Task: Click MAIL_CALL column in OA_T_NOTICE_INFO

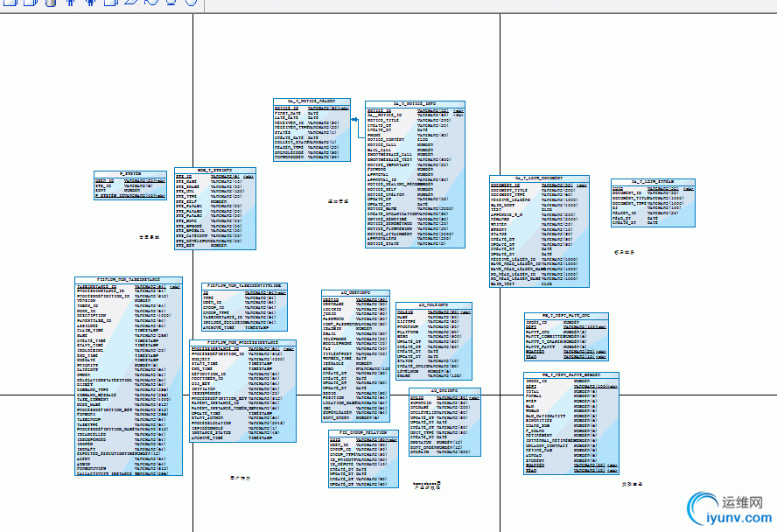Action: (379, 150)
